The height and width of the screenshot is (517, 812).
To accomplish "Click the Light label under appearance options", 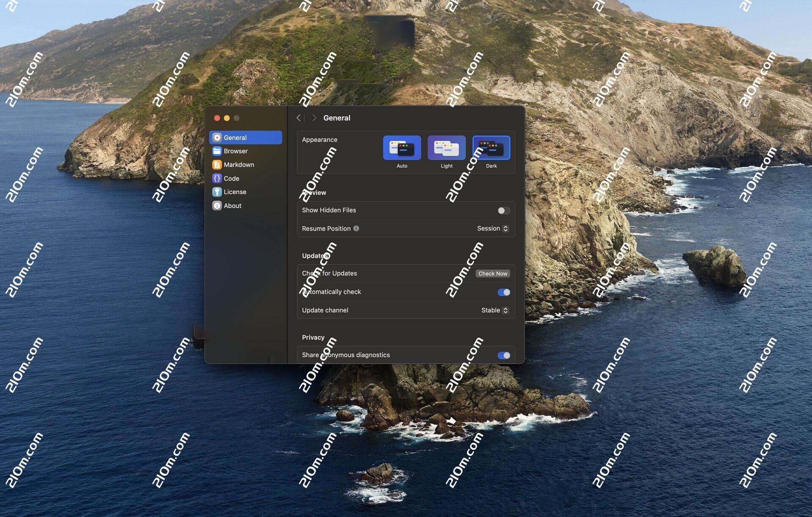I will 447,166.
